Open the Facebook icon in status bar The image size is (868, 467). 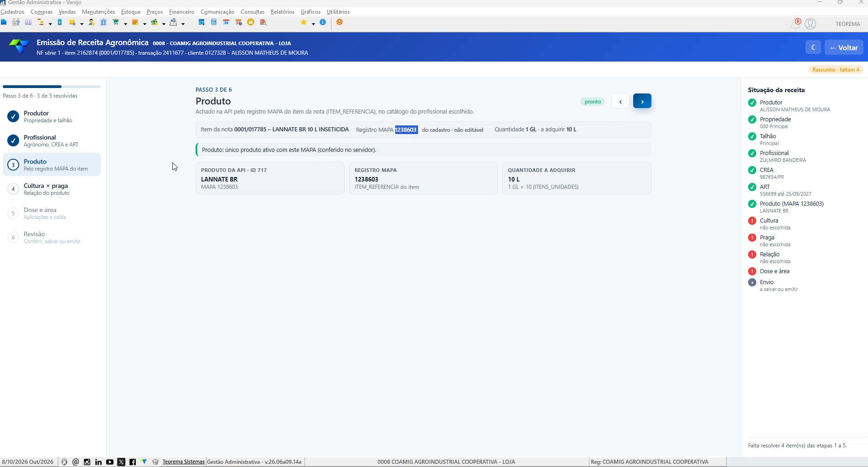point(133,462)
